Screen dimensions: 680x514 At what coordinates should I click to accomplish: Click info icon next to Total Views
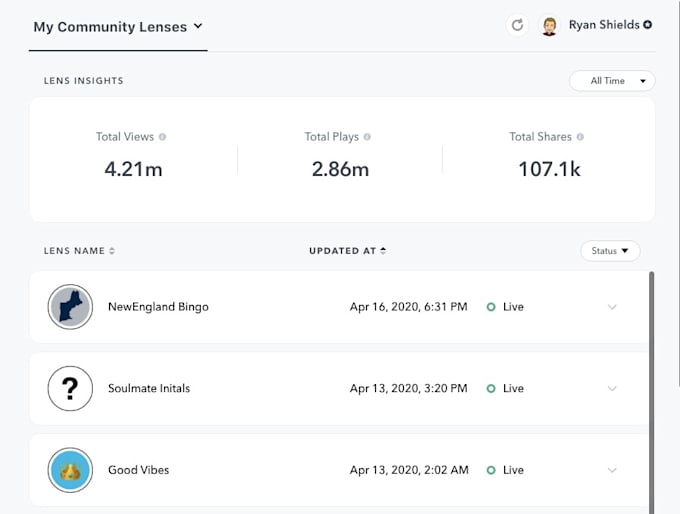pos(163,137)
